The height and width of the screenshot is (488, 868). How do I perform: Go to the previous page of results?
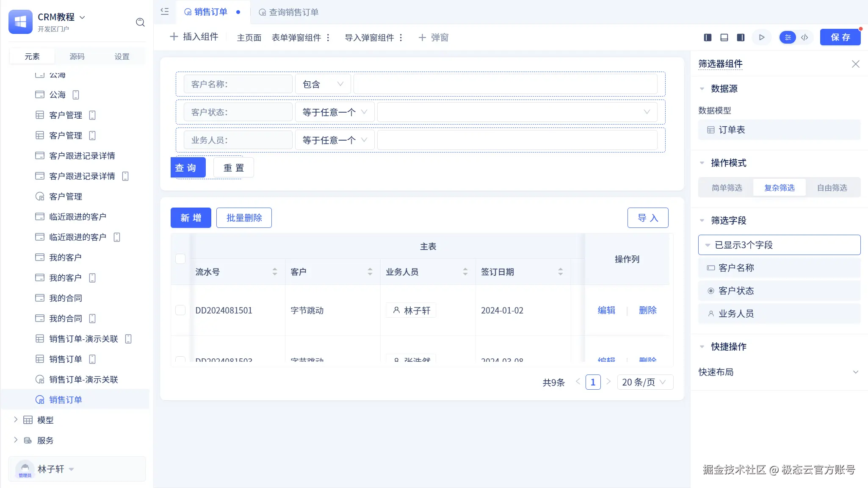[578, 382]
